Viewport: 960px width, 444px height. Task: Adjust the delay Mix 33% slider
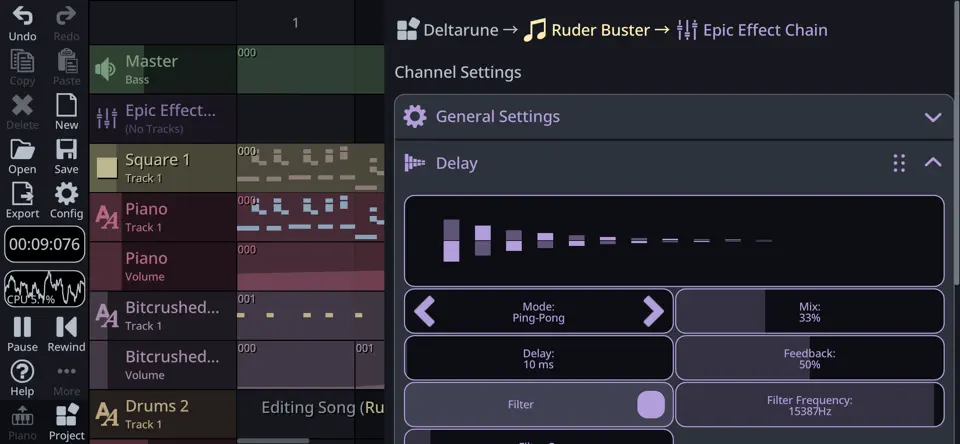click(809, 311)
